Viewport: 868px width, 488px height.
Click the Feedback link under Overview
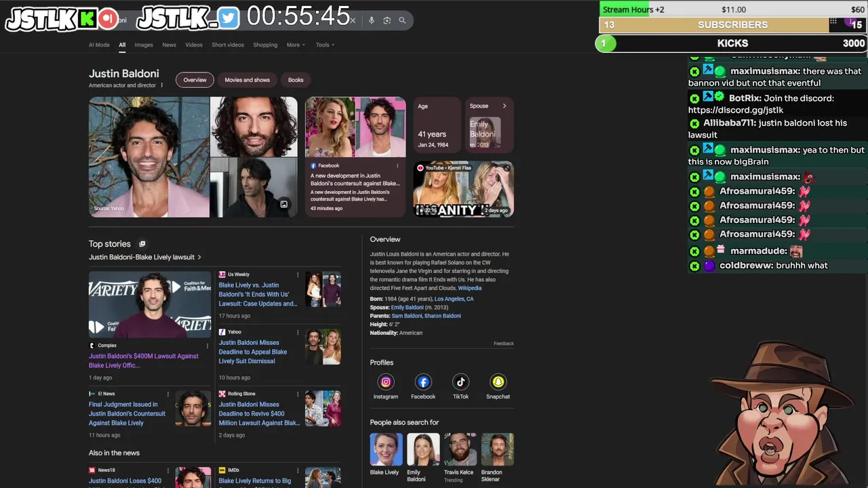pyautogui.click(x=503, y=344)
